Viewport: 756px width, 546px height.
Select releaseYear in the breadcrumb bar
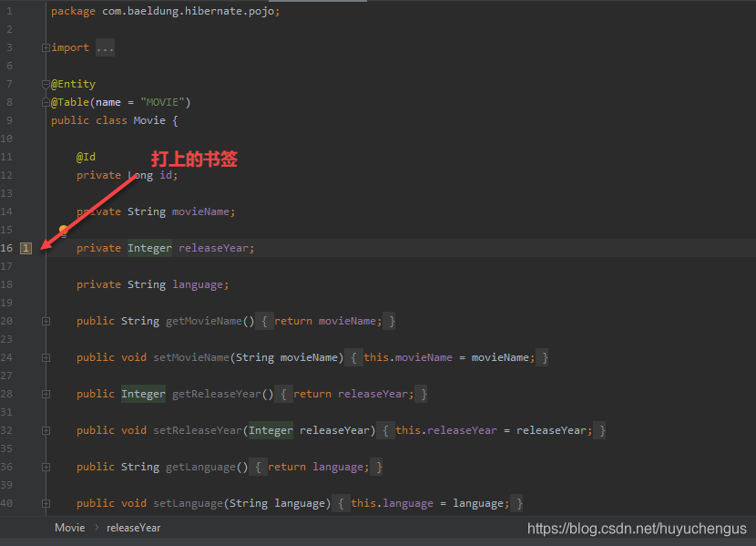(134, 528)
